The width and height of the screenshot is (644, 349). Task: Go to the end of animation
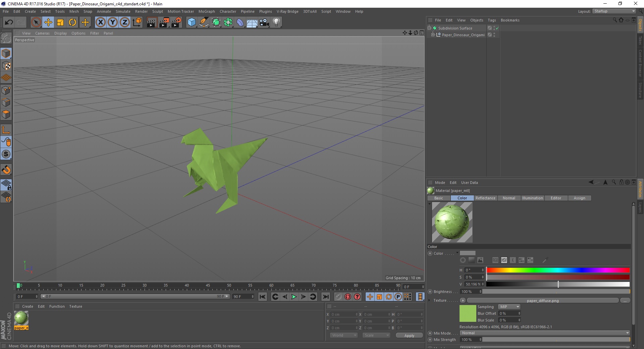326,297
